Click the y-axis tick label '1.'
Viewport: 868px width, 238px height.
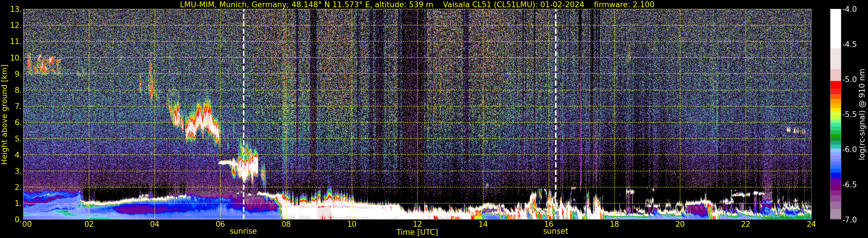tap(18, 204)
